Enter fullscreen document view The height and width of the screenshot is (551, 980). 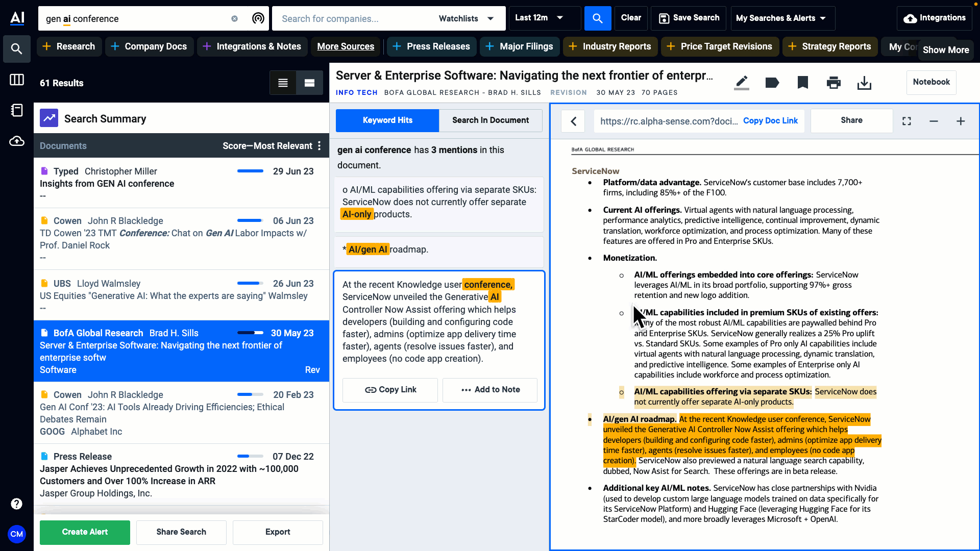click(906, 121)
